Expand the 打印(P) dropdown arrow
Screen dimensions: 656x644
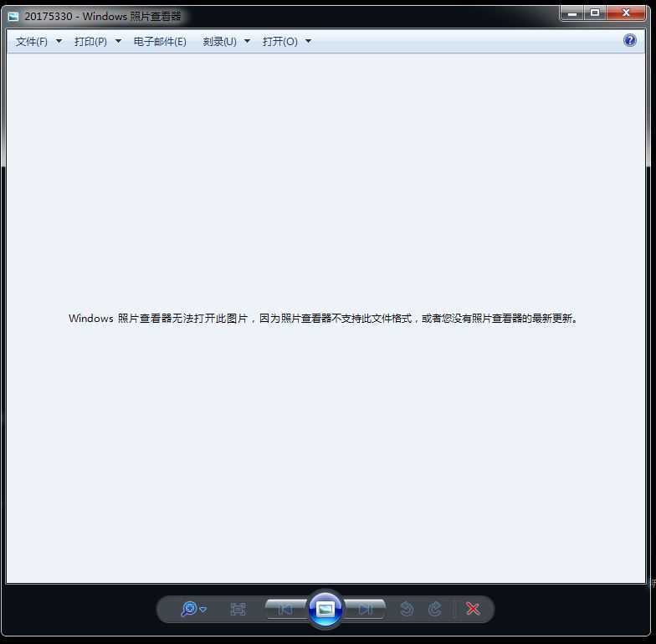click(119, 41)
